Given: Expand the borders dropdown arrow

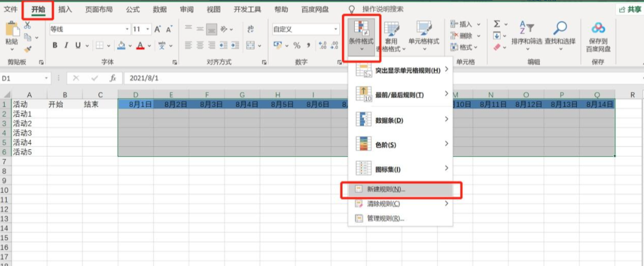Looking at the screenshot, I should tap(109, 45).
